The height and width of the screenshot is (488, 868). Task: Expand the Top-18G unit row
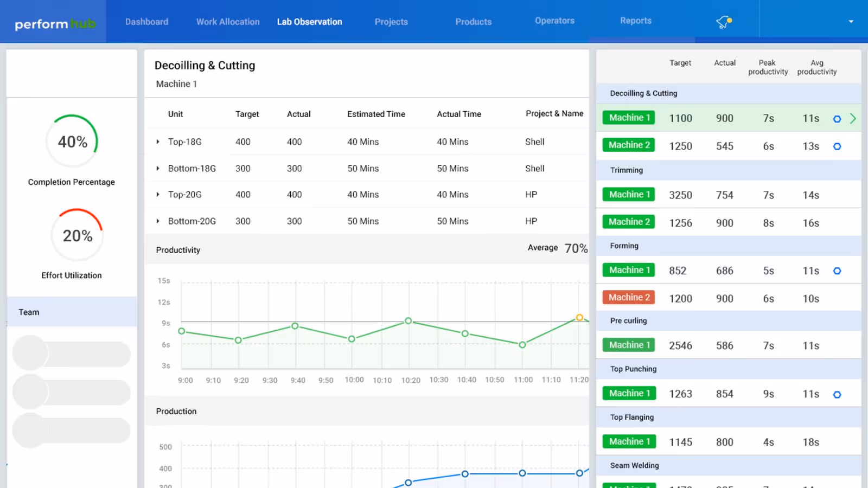(x=158, y=142)
